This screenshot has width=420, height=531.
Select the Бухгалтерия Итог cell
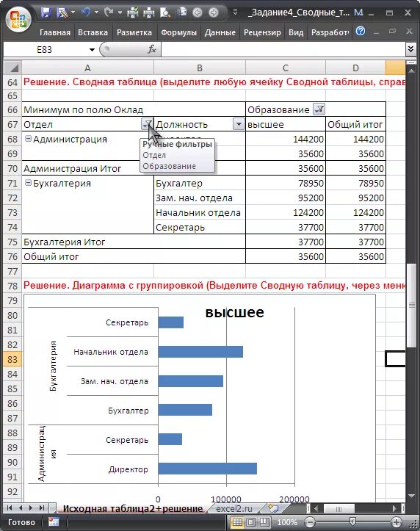(134, 242)
